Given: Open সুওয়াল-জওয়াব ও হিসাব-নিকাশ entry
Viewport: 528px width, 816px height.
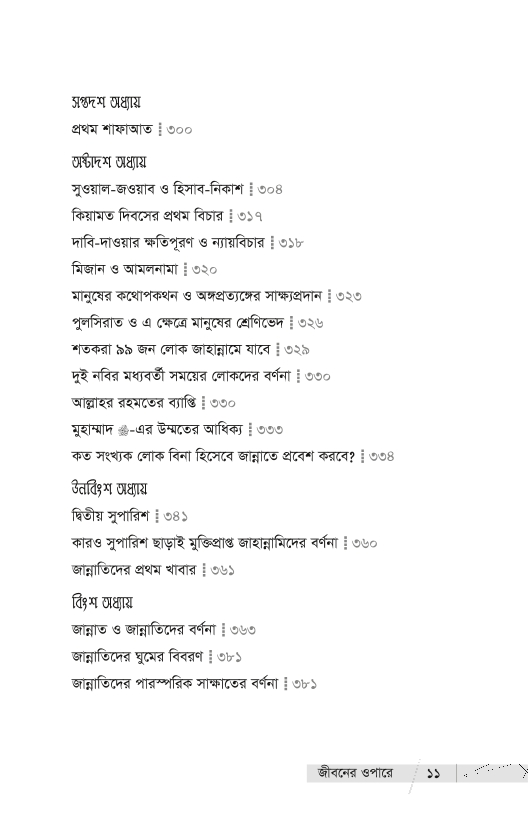Looking at the screenshot, I should (x=177, y=189).
